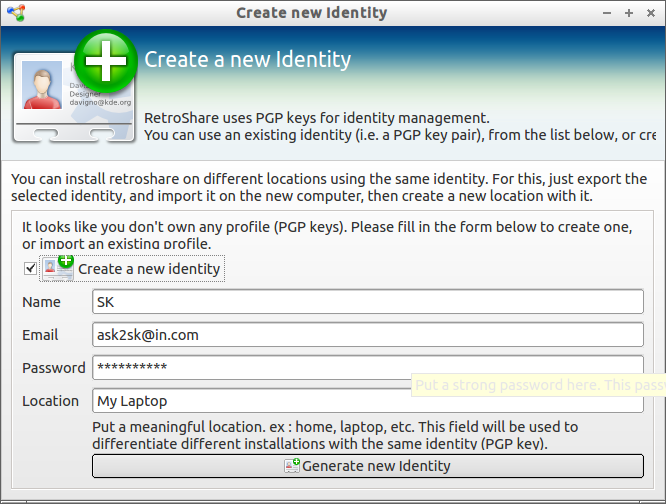Viewport: 666px width, 504px height.
Task: Click the Email input field
Action: pyautogui.click(x=368, y=335)
